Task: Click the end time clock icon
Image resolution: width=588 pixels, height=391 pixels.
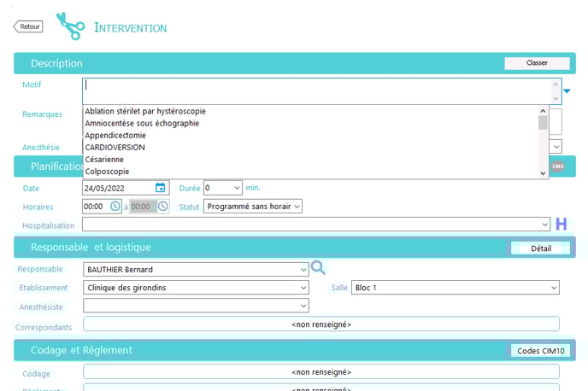Action: click(163, 207)
